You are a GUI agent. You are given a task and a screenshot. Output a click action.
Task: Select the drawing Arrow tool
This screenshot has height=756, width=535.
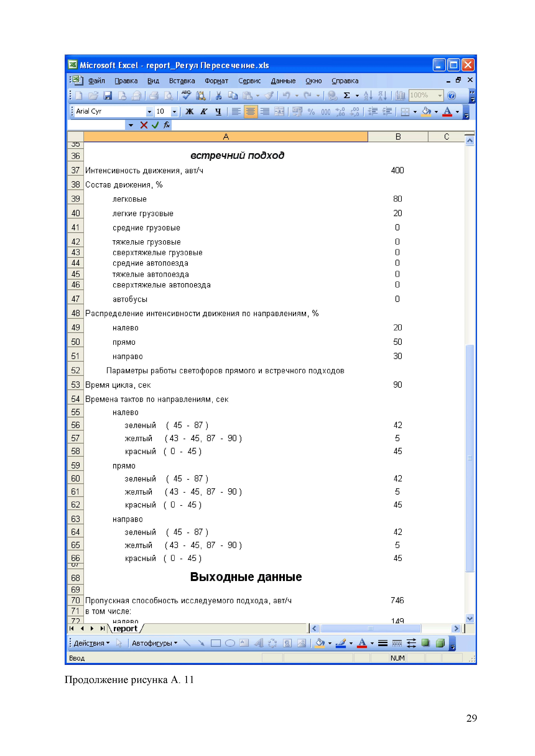(x=201, y=643)
